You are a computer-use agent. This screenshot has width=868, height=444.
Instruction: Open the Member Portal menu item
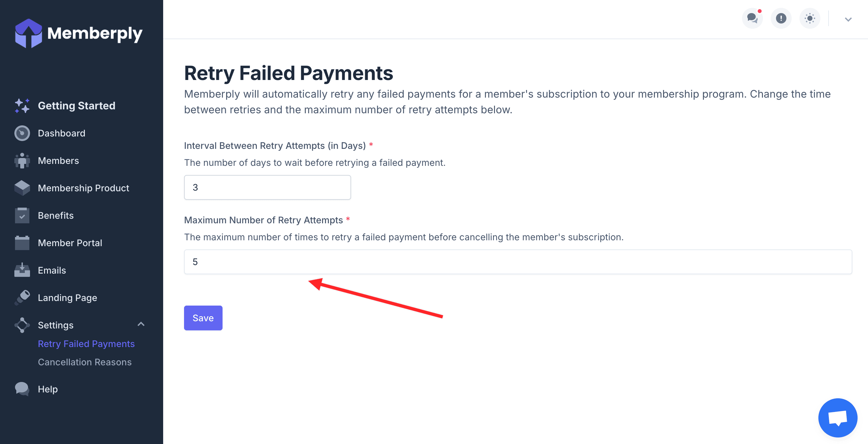pyautogui.click(x=70, y=243)
